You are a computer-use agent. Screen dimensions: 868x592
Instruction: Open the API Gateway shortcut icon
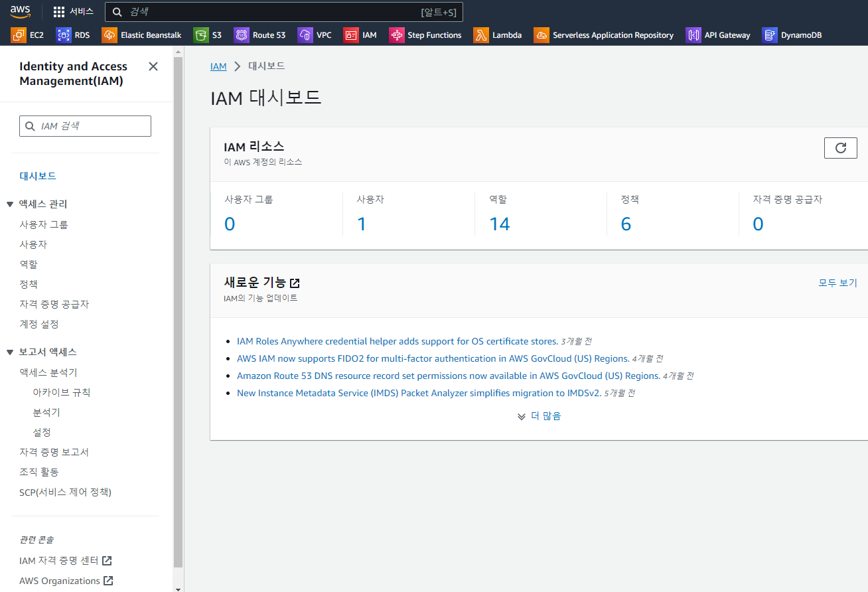pos(693,35)
